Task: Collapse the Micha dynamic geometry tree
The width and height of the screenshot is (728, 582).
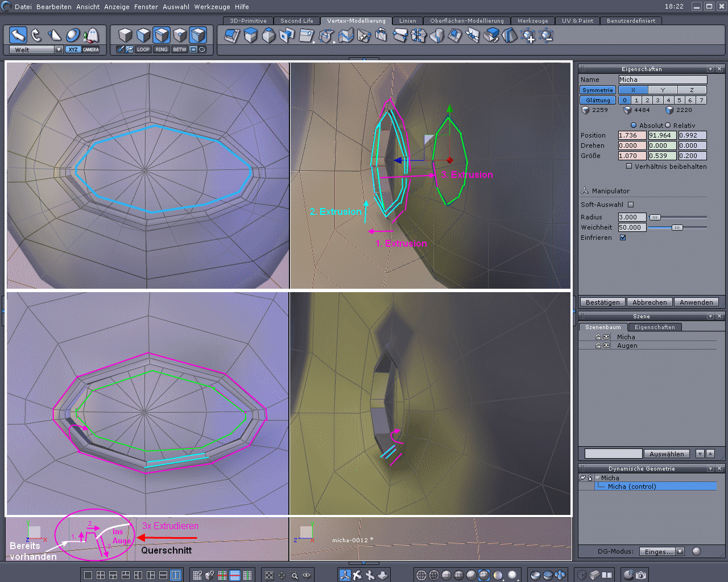Action: point(598,478)
